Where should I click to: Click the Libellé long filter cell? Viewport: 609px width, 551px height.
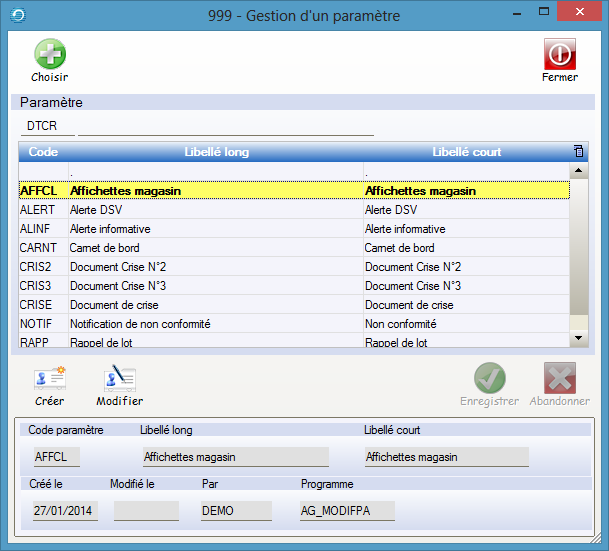pyautogui.click(x=214, y=172)
